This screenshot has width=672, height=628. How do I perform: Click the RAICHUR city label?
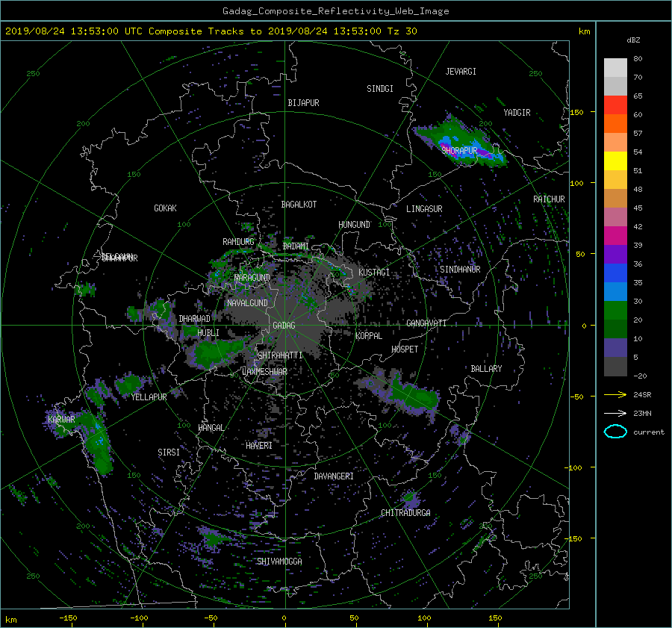coord(549,199)
